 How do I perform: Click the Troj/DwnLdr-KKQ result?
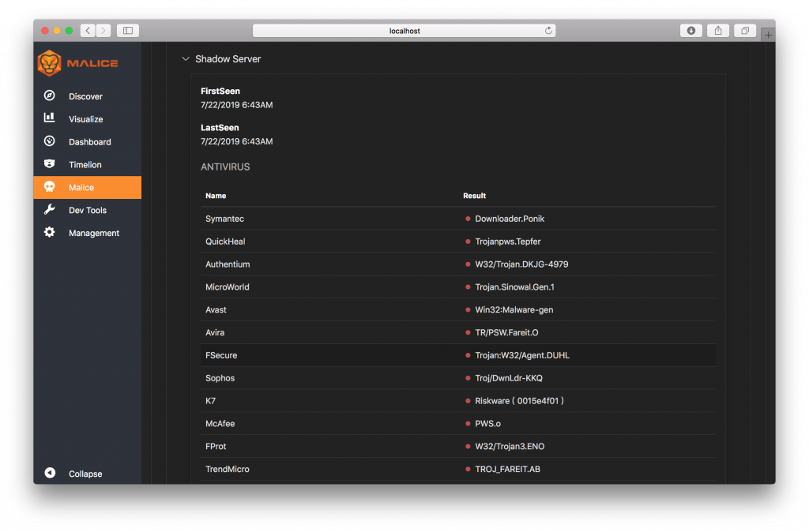click(508, 378)
